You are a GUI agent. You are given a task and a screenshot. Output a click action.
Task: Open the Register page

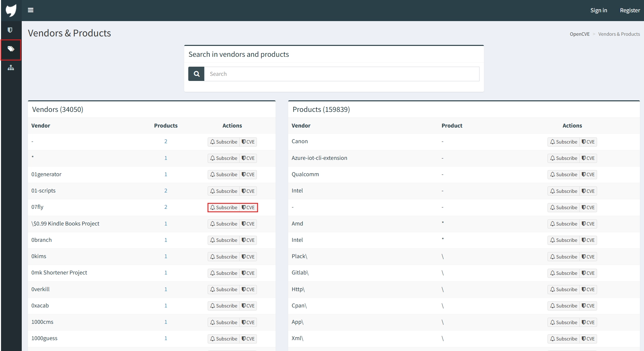point(630,10)
